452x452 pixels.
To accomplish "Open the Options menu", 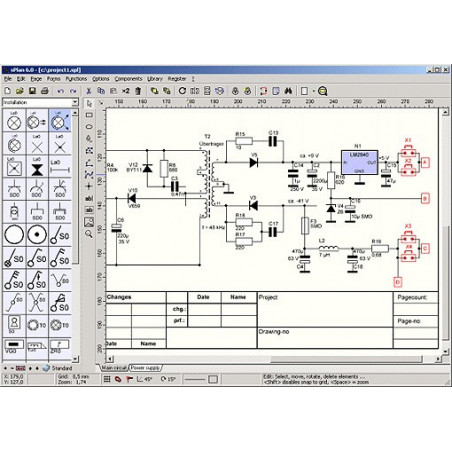I will (x=101, y=79).
